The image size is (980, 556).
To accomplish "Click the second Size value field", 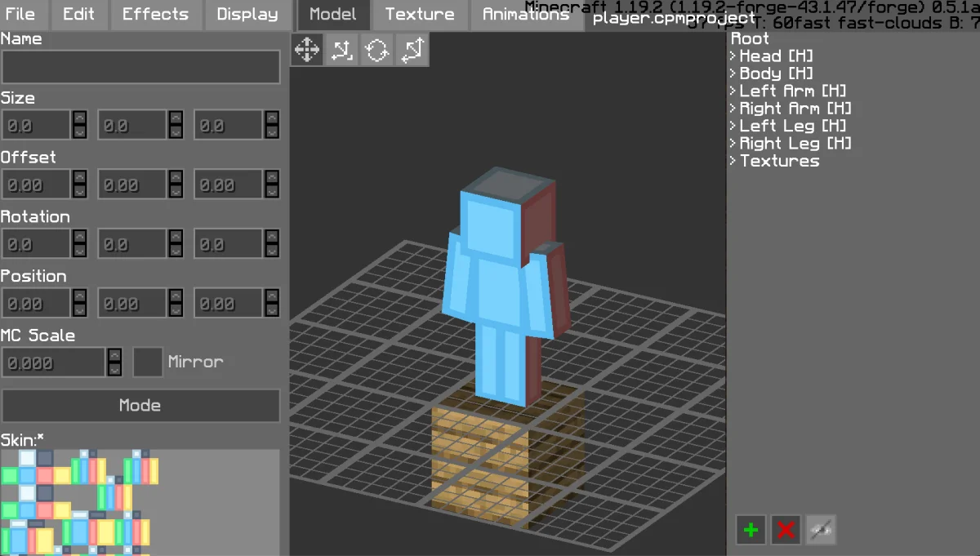I will (x=133, y=126).
